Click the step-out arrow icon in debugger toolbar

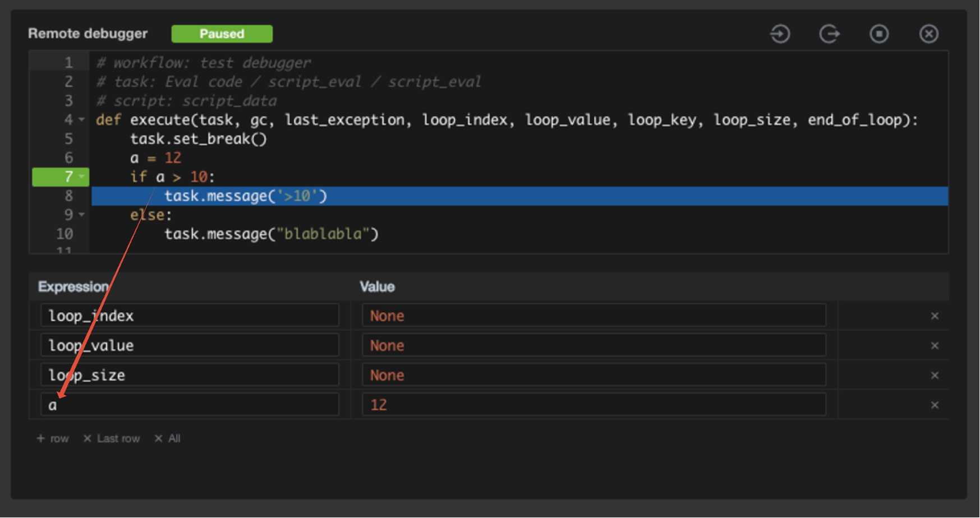[829, 34]
